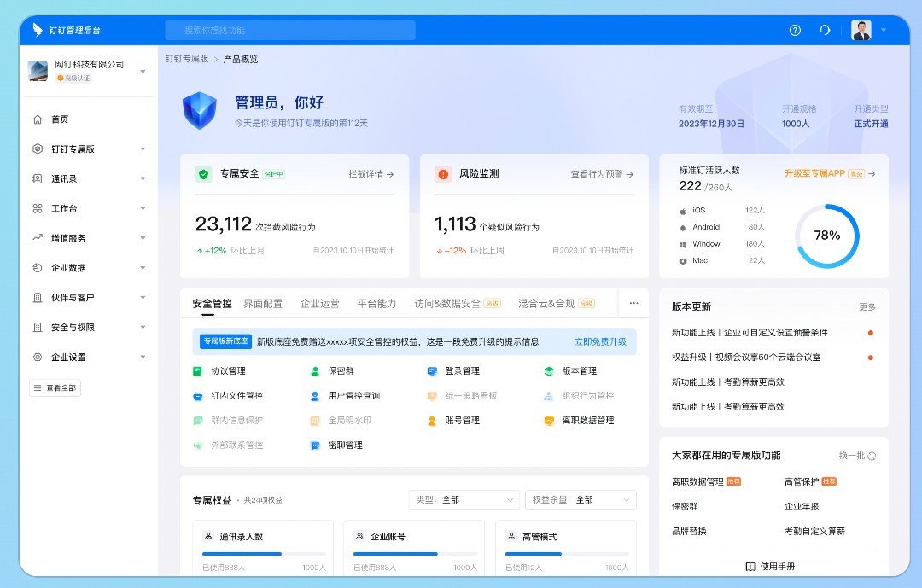The height and width of the screenshot is (588, 922).
Task: Click 换一批 refresh button
Action: tap(857, 456)
